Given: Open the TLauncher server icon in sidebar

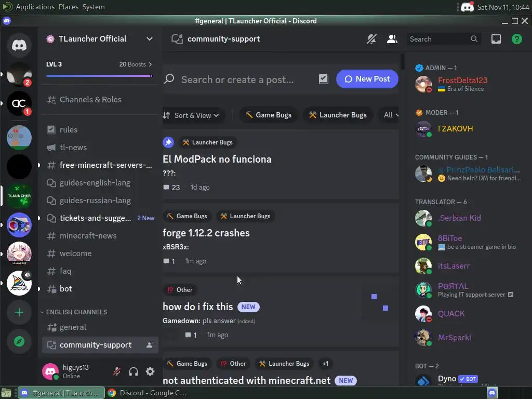Looking at the screenshot, I should pos(19,196).
